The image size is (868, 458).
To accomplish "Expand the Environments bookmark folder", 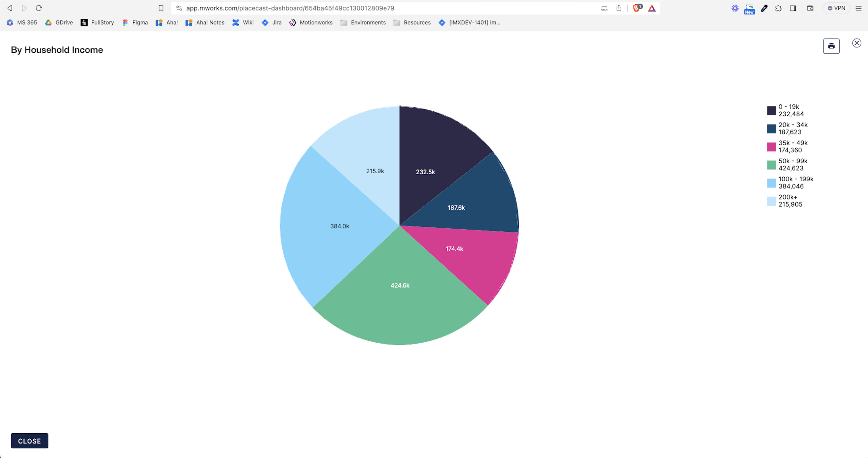I will [x=363, y=23].
